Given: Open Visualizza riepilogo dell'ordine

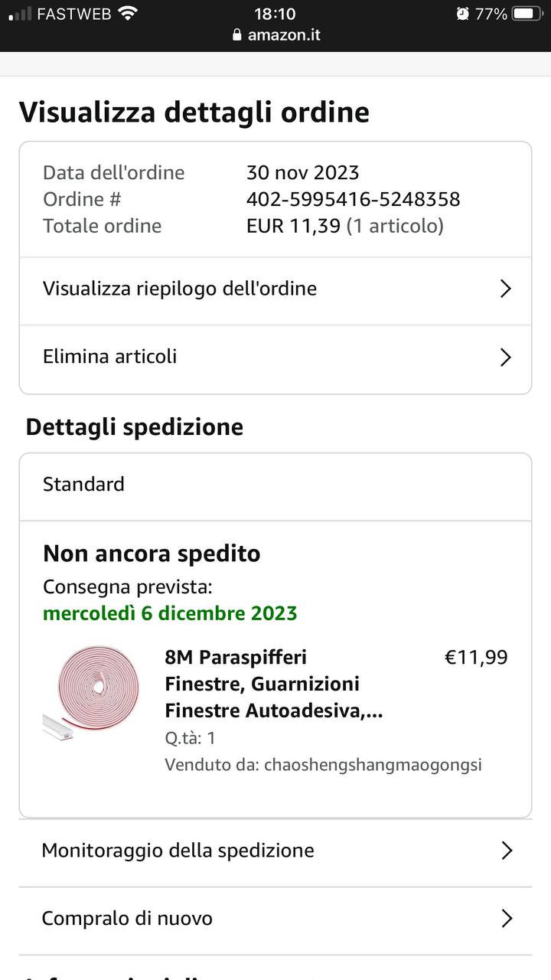Looking at the screenshot, I should (180, 289).
